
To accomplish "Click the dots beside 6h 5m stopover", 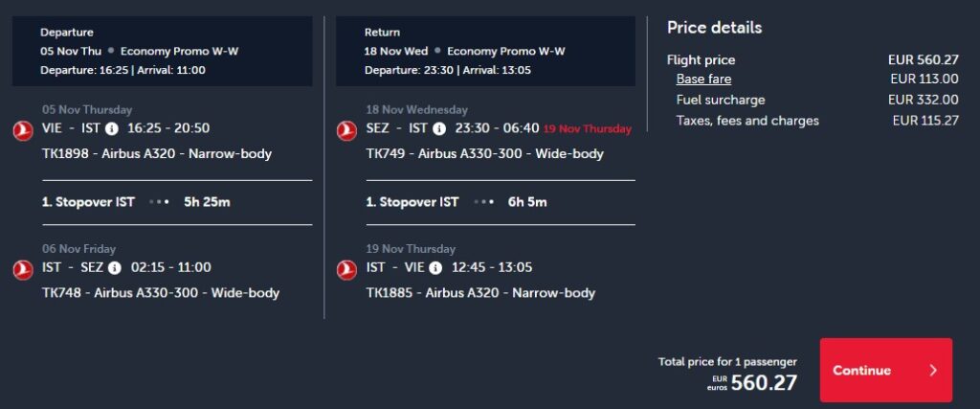I will pos(482,203).
